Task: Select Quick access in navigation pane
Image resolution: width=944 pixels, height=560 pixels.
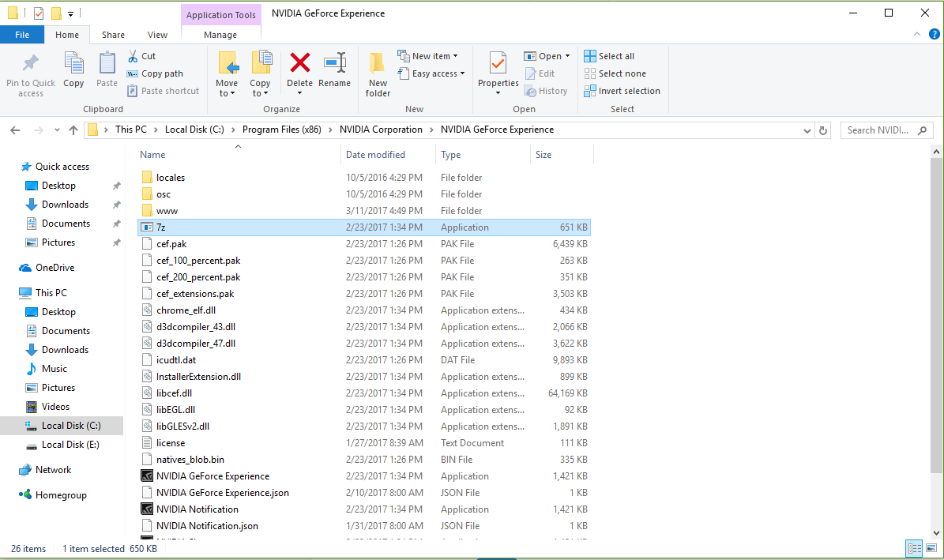Action: (x=62, y=167)
